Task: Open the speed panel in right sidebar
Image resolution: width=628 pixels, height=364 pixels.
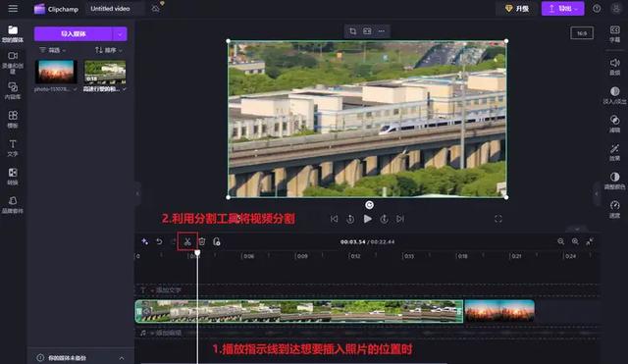Action: pos(614,209)
